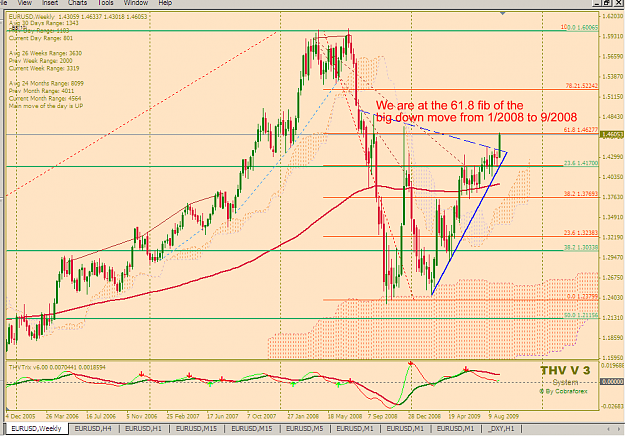Click the 'Avg 24 Months Range: 8099' text
Image resolution: width=625 pixels, height=436 pixels.
[x=46, y=83]
